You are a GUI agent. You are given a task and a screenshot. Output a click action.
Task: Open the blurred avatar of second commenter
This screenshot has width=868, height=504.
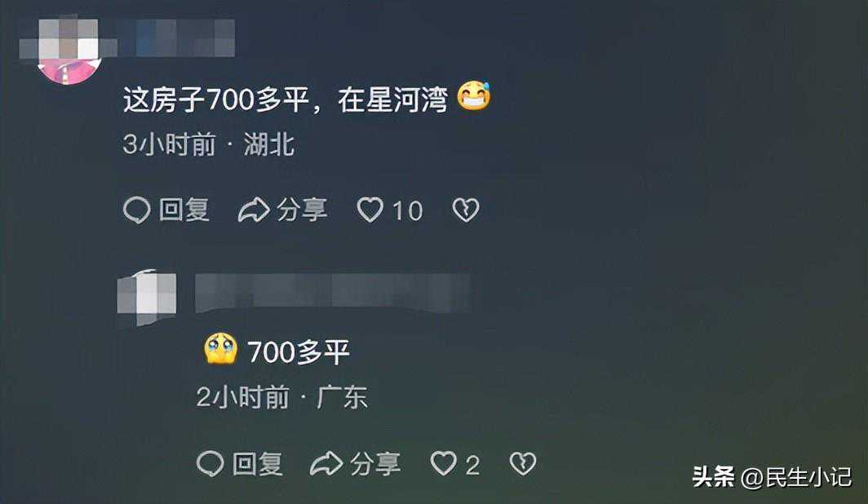[x=147, y=298]
